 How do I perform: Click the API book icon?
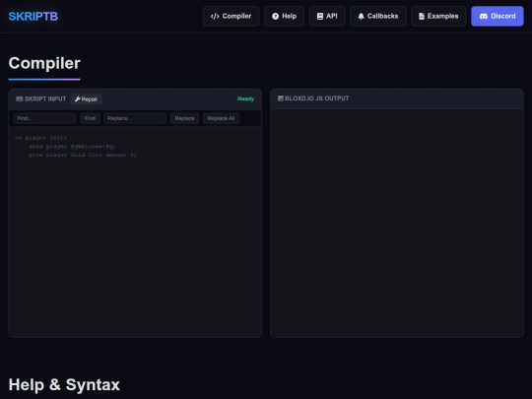pos(320,17)
